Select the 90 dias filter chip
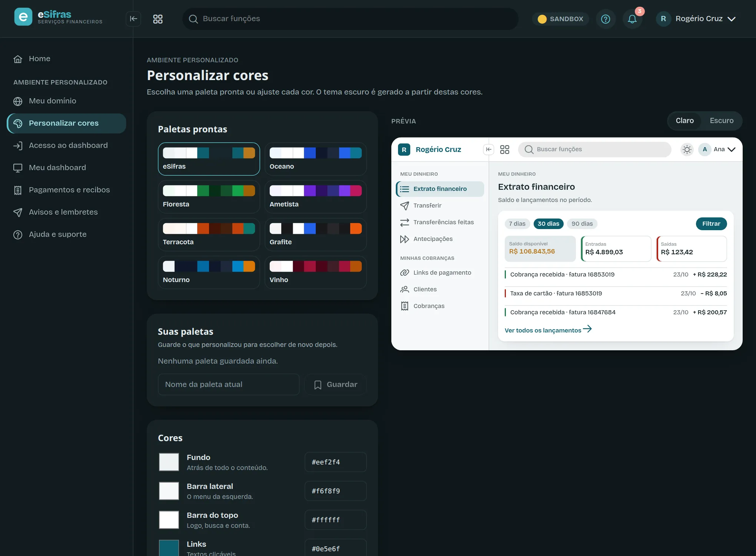 [582, 224]
